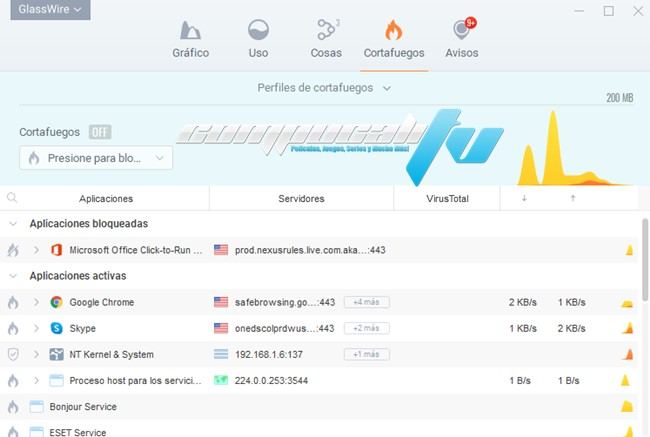Sort by Aplicaciones column
The height and width of the screenshot is (437, 650).
point(106,199)
